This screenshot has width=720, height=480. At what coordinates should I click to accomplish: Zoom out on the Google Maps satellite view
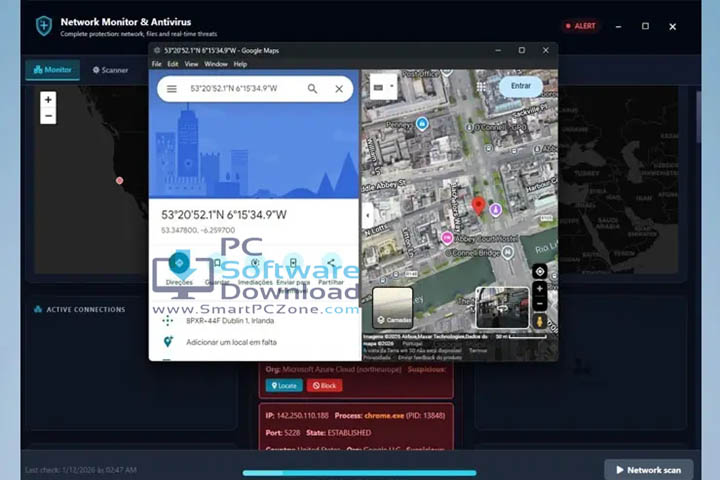[540, 304]
